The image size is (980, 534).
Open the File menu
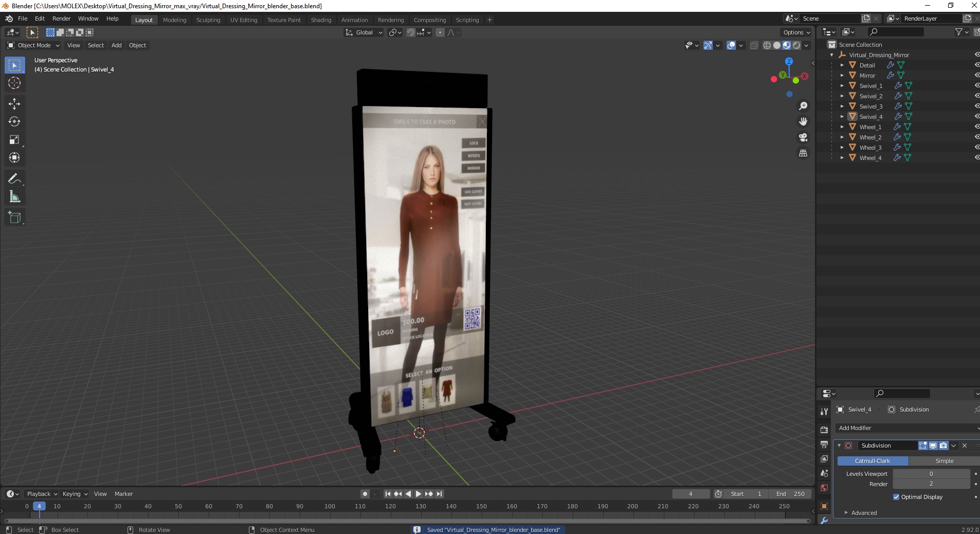pyautogui.click(x=23, y=19)
